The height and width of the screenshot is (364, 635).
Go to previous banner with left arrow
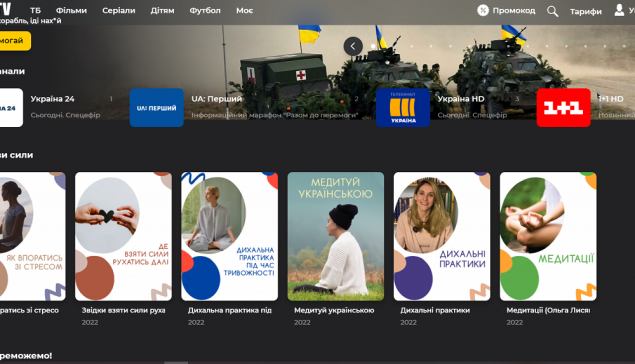(x=353, y=46)
